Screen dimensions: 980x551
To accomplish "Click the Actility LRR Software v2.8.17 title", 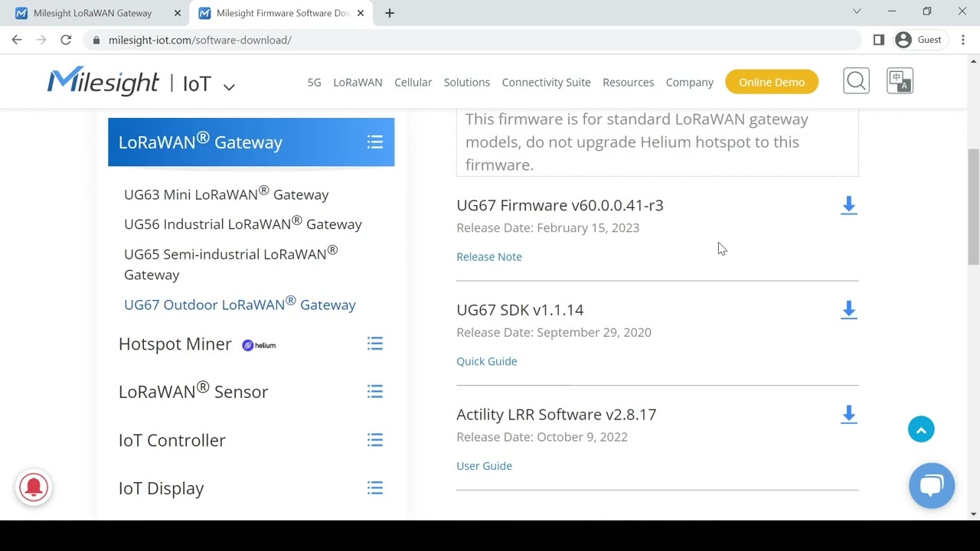I will coord(556,414).
